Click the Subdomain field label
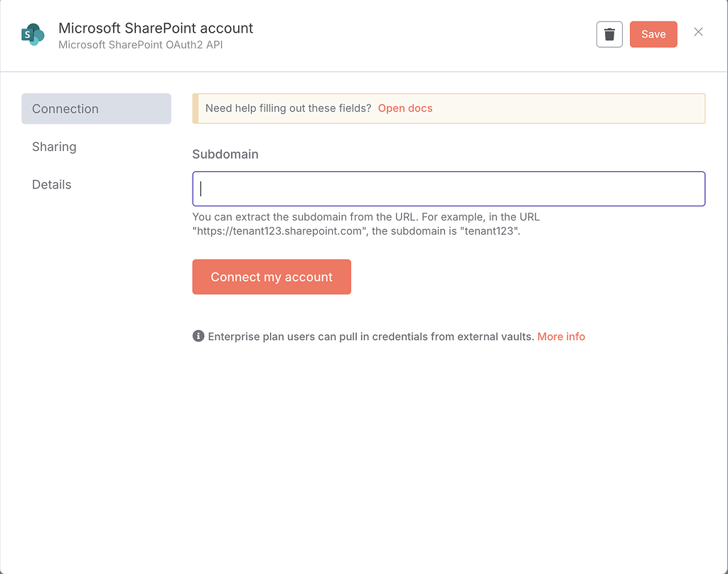The height and width of the screenshot is (574, 728). [x=225, y=154]
